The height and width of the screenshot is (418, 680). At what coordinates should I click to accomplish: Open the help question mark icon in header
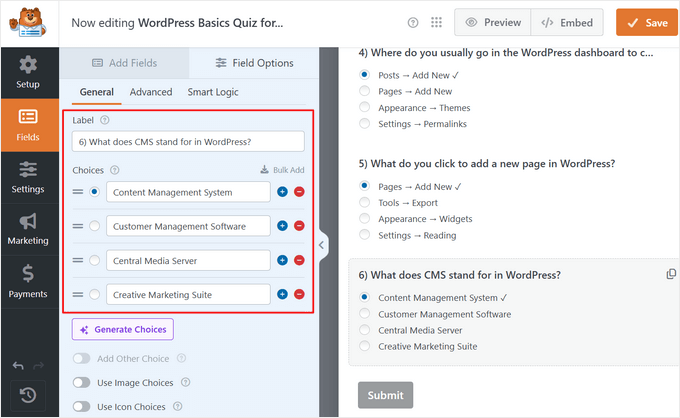413,23
